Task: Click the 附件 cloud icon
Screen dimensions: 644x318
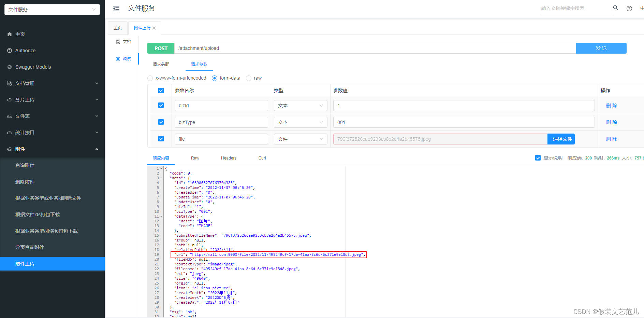Action: [10, 149]
